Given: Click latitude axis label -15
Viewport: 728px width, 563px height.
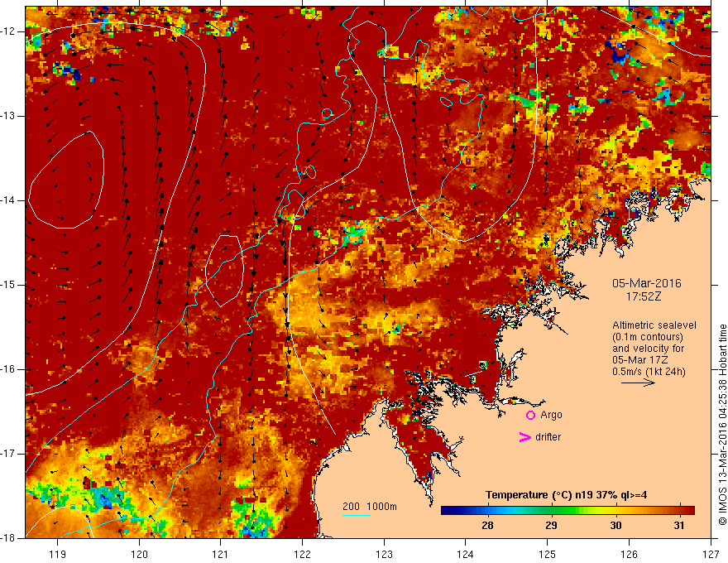Looking at the screenshot, I should [8, 285].
